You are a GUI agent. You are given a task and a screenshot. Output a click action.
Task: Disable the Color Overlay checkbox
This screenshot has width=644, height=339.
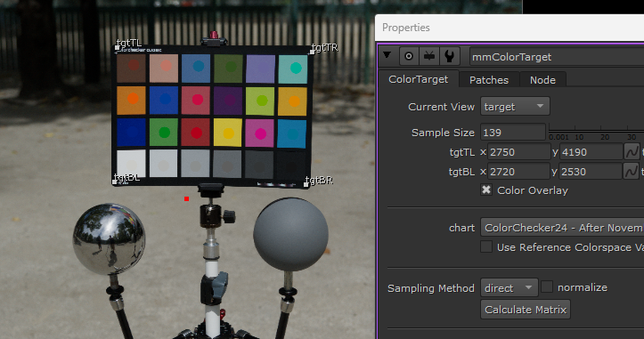(486, 190)
